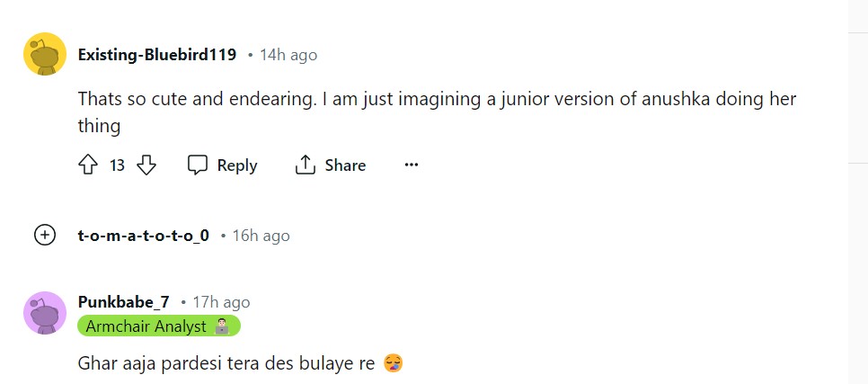Screen dimensions: 868x384
Task: Click the 17h ago timestamp
Action: point(221,302)
